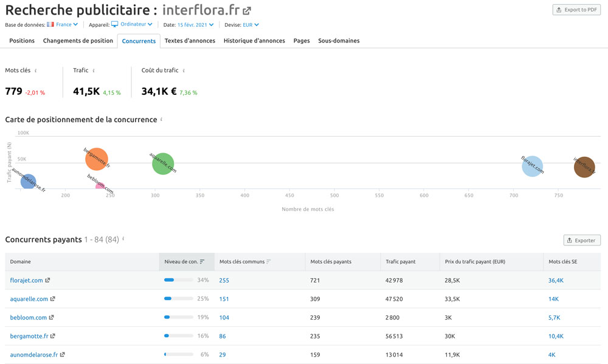The width and height of the screenshot is (608, 364).
Task: Click common keywords value 29 for aunomdelarose.fr
Action: [x=222, y=355]
